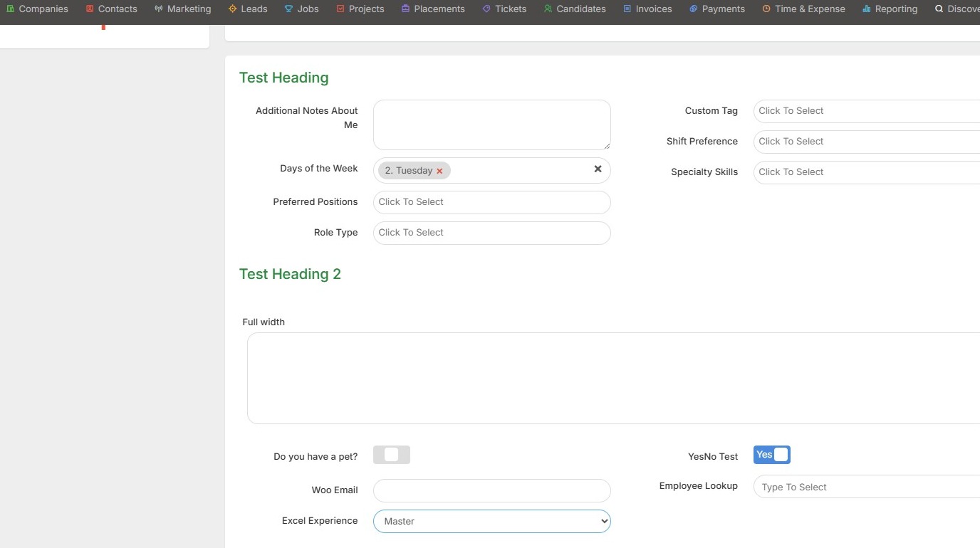Click the Employee Lookup type-to-select field
This screenshot has width=980, height=548.
coord(867,487)
